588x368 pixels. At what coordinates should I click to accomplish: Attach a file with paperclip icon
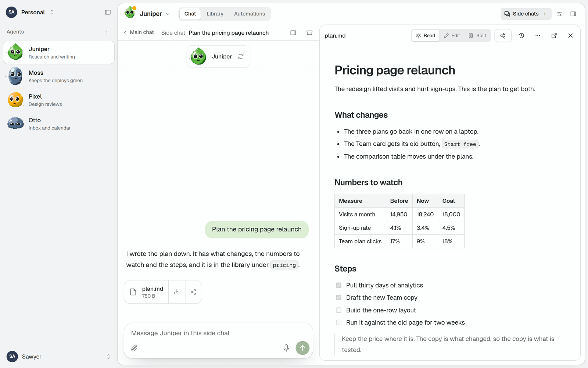point(135,348)
